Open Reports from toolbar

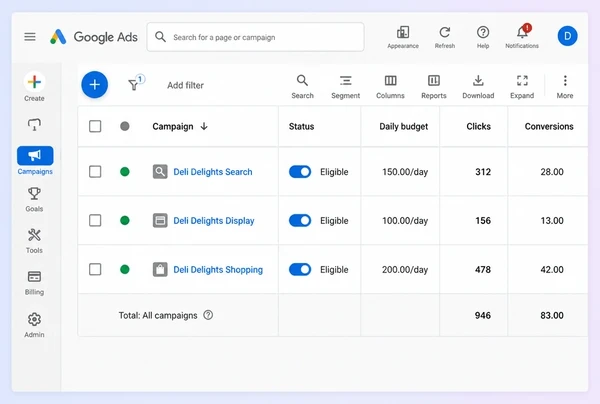(x=434, y=87)
